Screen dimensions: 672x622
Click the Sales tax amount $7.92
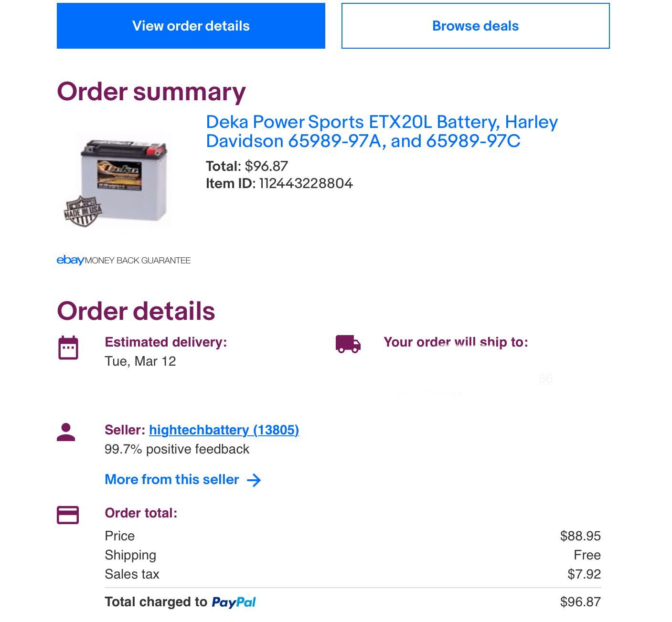(584, 574)
